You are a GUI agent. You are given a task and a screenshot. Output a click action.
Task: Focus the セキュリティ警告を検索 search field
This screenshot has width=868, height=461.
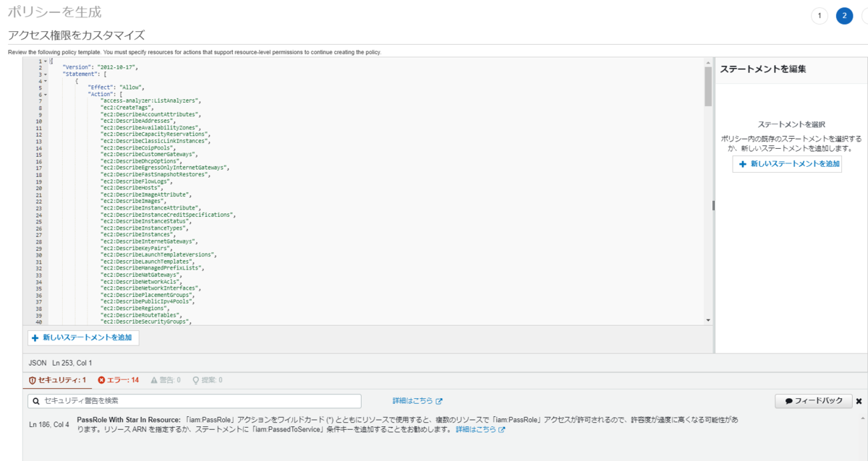point(195,401)
